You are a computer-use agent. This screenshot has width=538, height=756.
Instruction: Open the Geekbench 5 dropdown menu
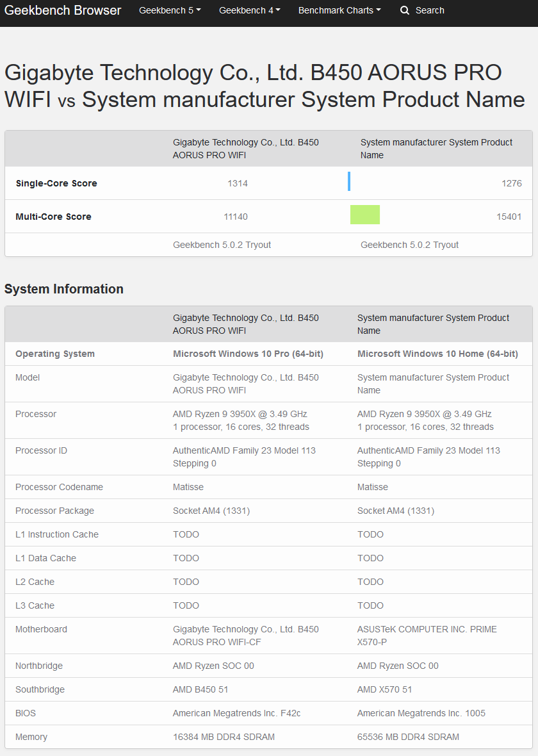(170, 11)
